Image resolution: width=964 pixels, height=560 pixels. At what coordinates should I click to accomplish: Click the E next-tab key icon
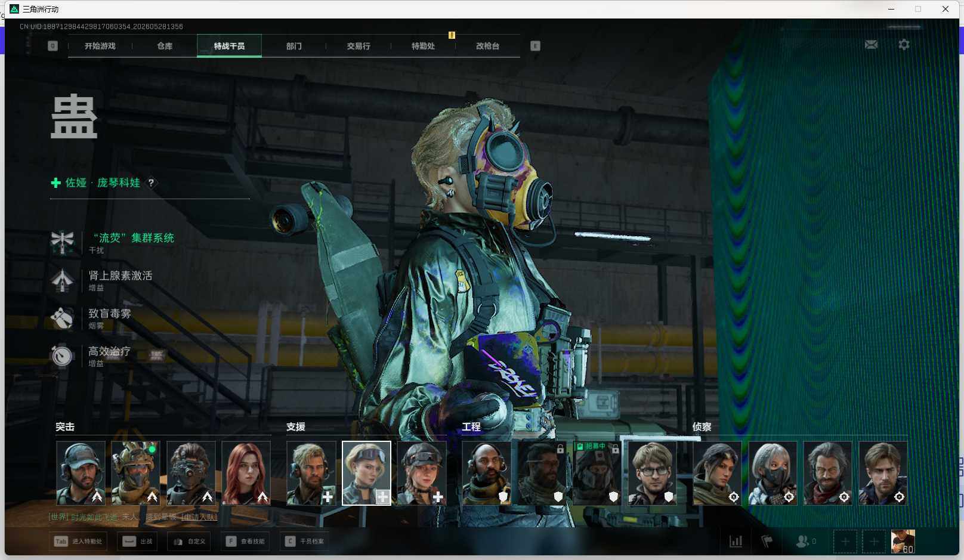tap(535, 46)
